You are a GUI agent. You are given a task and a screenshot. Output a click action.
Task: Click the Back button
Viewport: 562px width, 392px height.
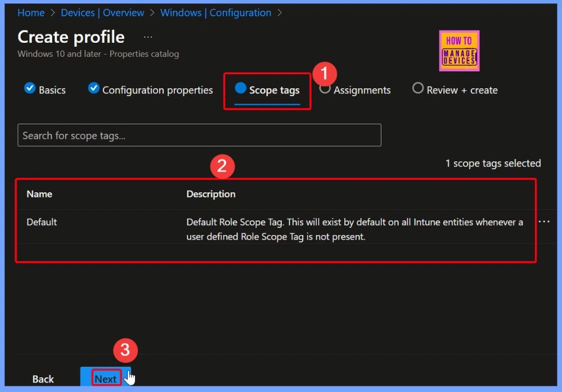point(43,379)
